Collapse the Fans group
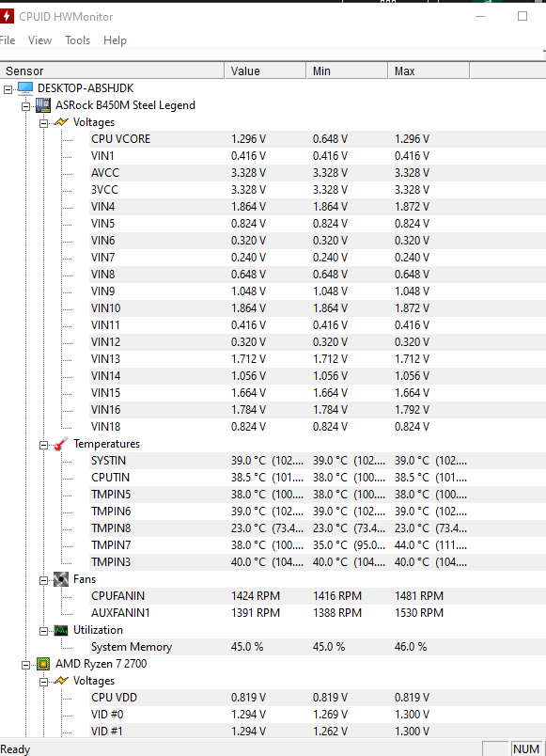The width and height of the screenshot is (546, 756). tap(43, 580)
